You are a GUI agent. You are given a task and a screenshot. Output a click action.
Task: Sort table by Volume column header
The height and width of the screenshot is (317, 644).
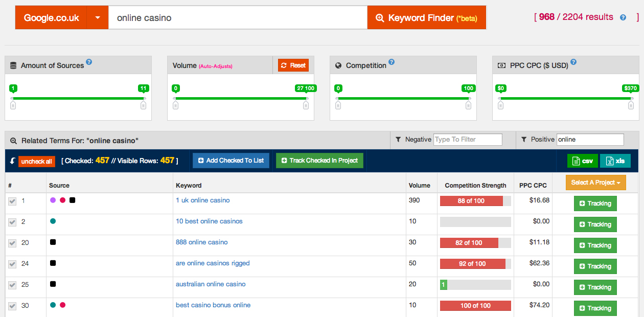click(x=419, y=186)
